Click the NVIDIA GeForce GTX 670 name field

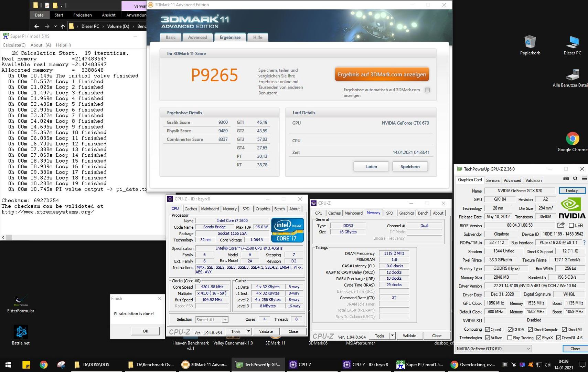click(520, 190)
